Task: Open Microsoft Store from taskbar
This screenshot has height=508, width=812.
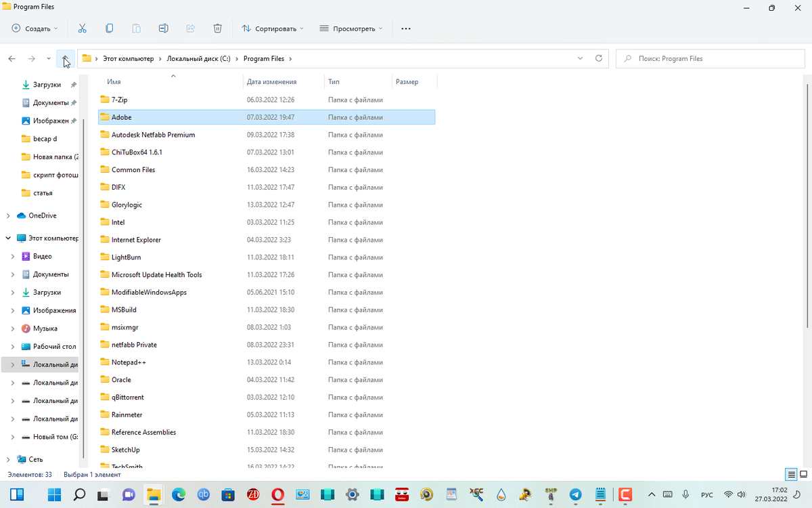Action: point(228,494)
